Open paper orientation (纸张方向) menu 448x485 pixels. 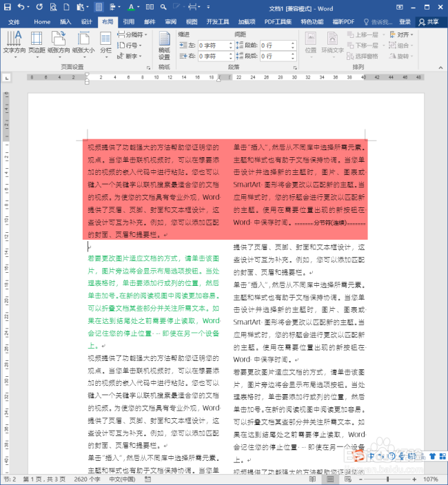[x=59, y=45]
